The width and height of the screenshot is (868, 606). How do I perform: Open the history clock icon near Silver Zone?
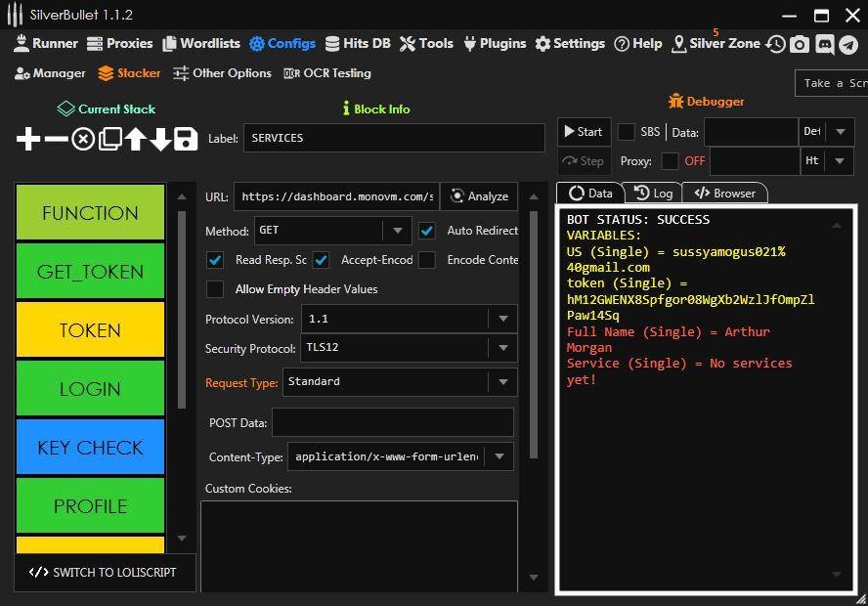point(773,43)
